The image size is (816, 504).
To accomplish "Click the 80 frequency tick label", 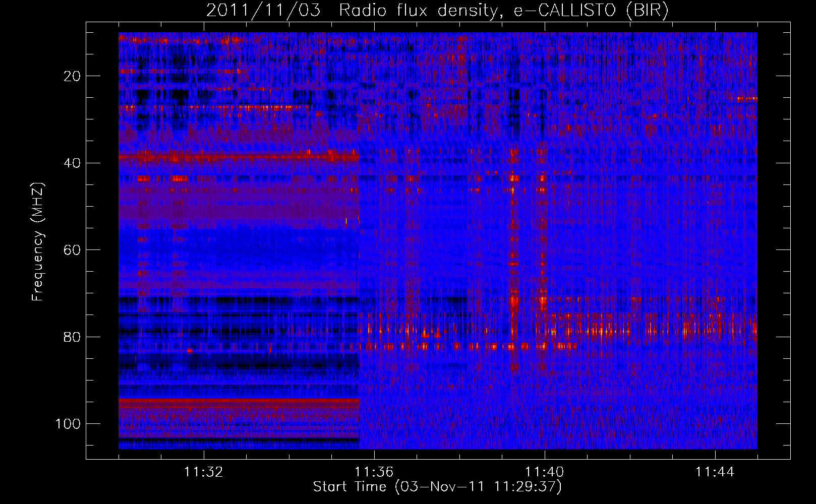I will pyautogui.click(x=72, y=337).
